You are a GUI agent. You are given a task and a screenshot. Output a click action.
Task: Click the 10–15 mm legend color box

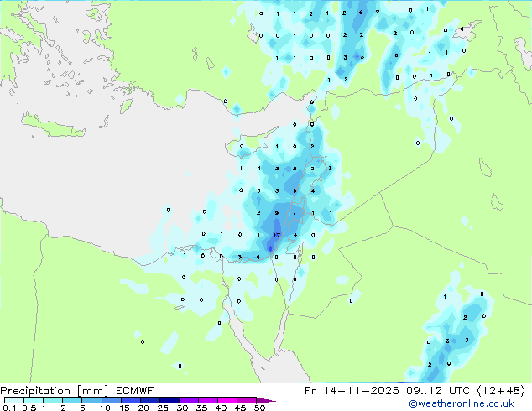tap(111, 400)
